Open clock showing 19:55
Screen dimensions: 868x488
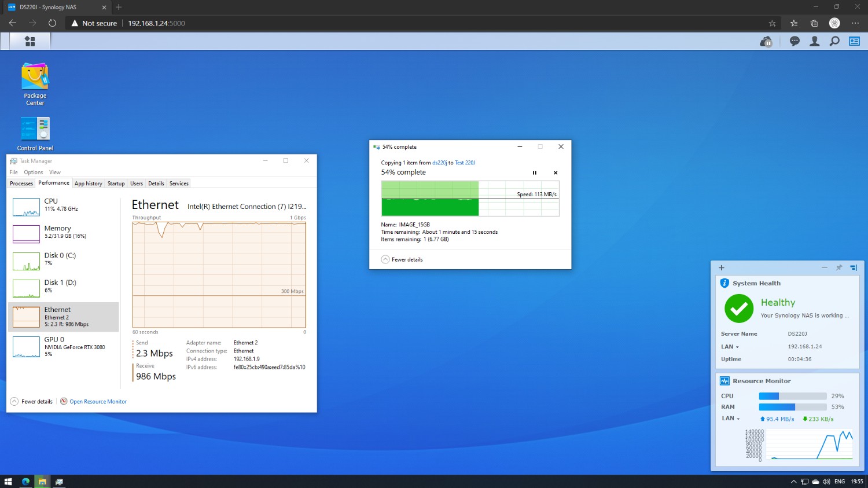[x=857, y=482]
